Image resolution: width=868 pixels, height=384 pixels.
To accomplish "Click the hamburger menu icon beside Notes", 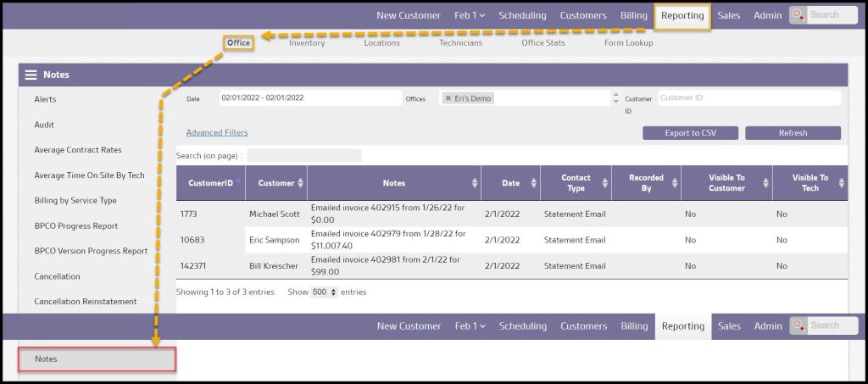I will coord(31,75).
